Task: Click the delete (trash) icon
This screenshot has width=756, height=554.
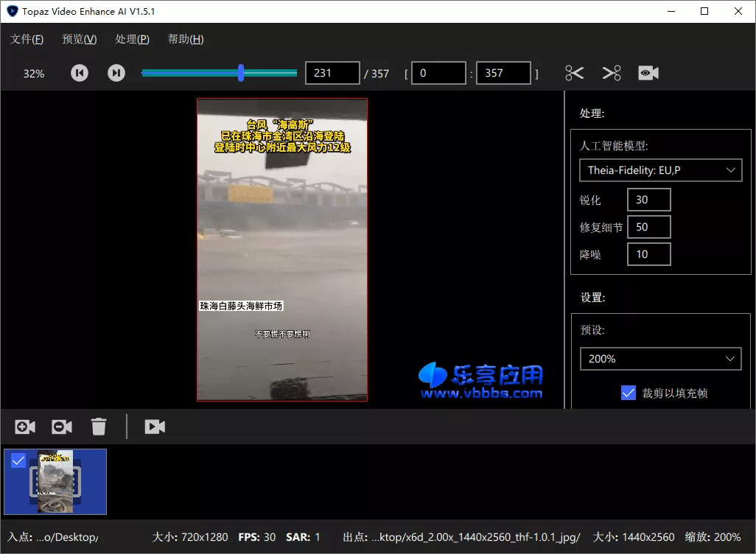Action: (x=98, y=427)
